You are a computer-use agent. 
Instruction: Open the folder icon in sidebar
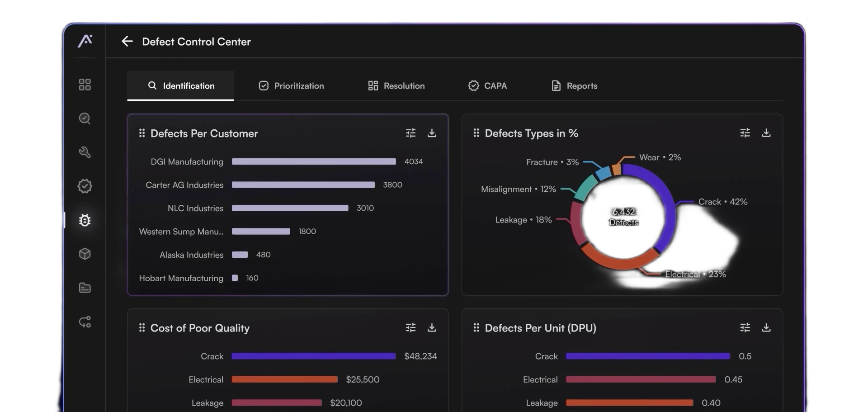[85, 288]
